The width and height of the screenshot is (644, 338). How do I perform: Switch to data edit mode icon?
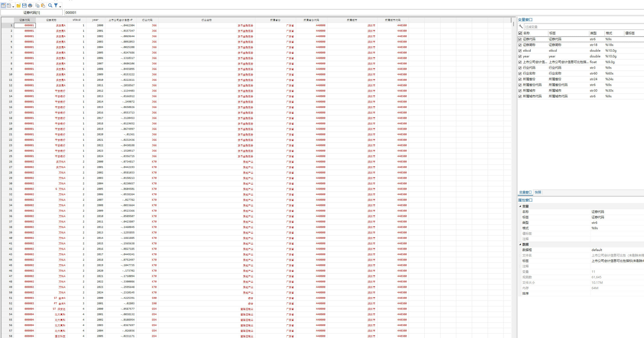3,5
